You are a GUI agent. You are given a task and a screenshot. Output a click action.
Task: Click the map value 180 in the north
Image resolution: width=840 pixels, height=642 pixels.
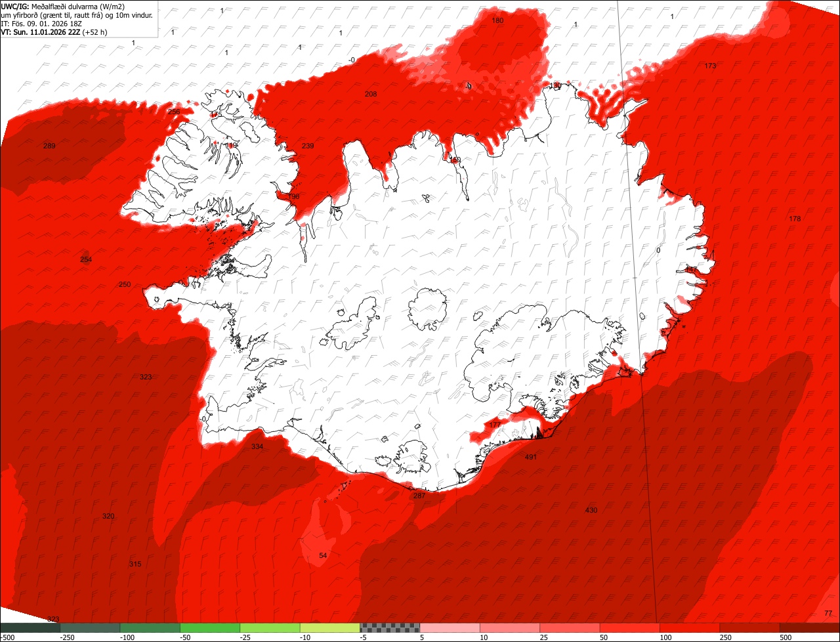[x=498, y=21]
